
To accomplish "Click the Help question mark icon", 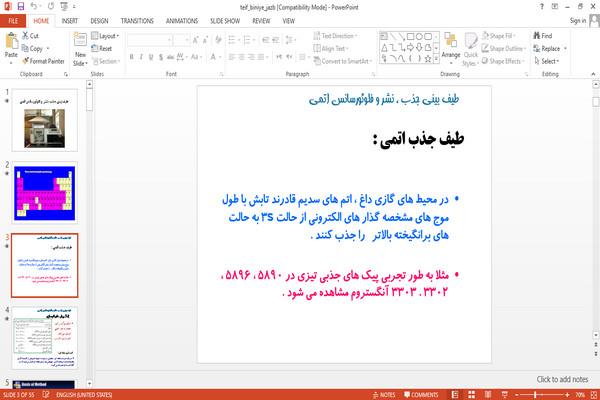I will [541, 7].
